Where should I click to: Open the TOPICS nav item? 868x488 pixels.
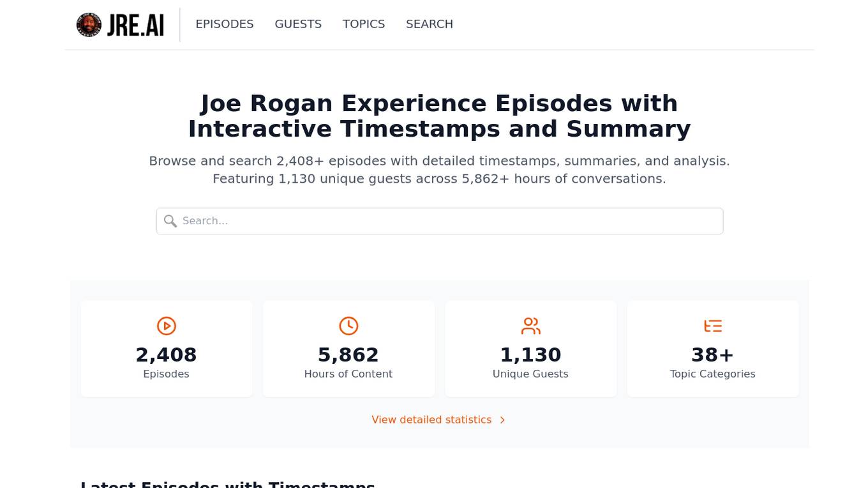point(364,24)
